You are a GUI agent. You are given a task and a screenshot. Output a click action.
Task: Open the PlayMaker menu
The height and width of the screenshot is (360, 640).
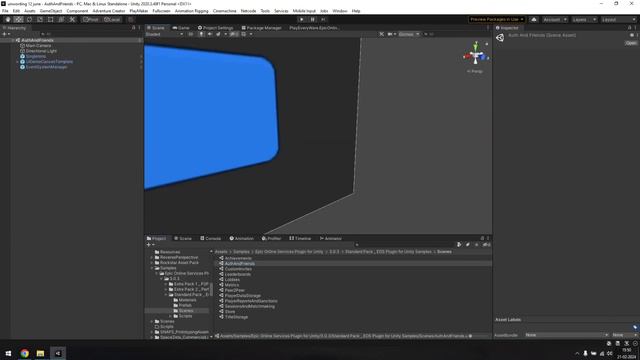[138, 11]
